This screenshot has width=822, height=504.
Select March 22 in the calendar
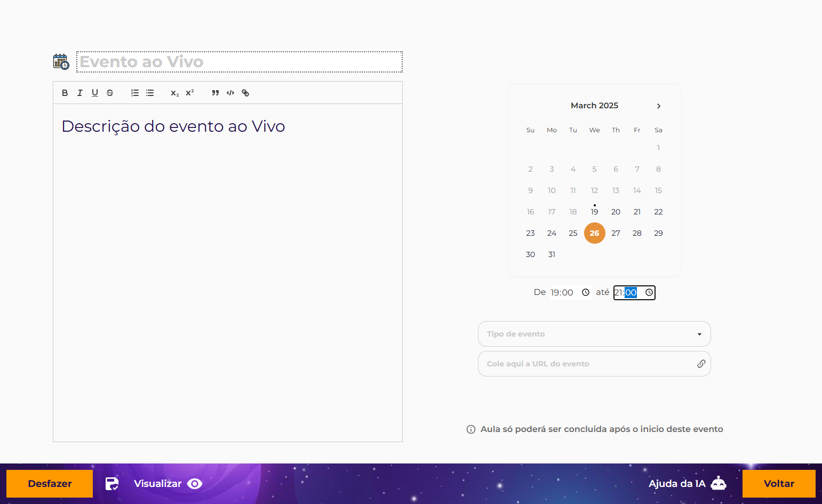click(x=658, y=212)
